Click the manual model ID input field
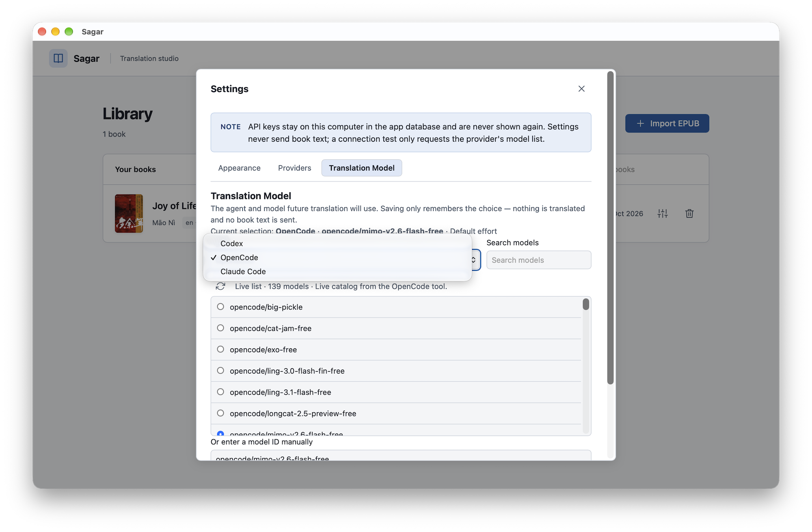 click(401, 455)
